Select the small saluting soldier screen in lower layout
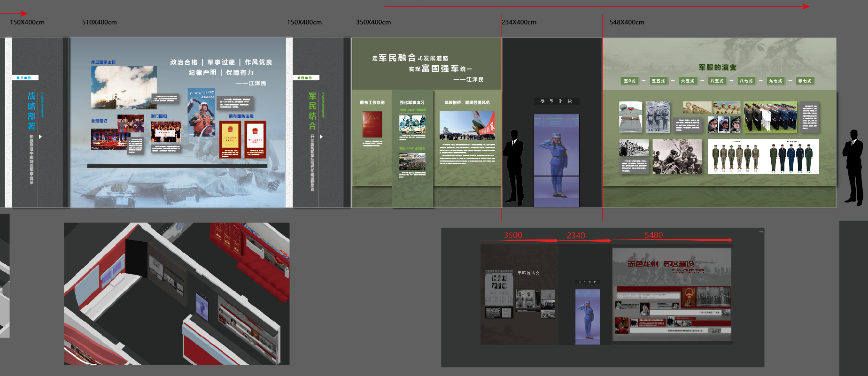The image size is (868, 376). (x=588, y=317)
